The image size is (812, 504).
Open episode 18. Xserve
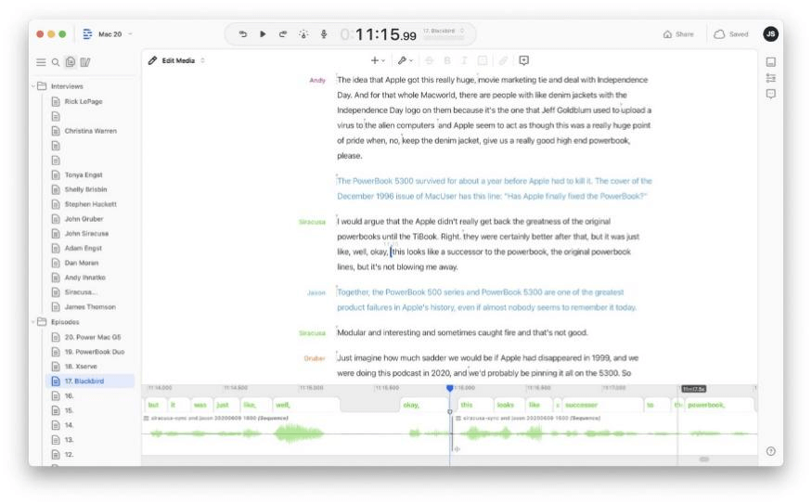pos(81,367)
